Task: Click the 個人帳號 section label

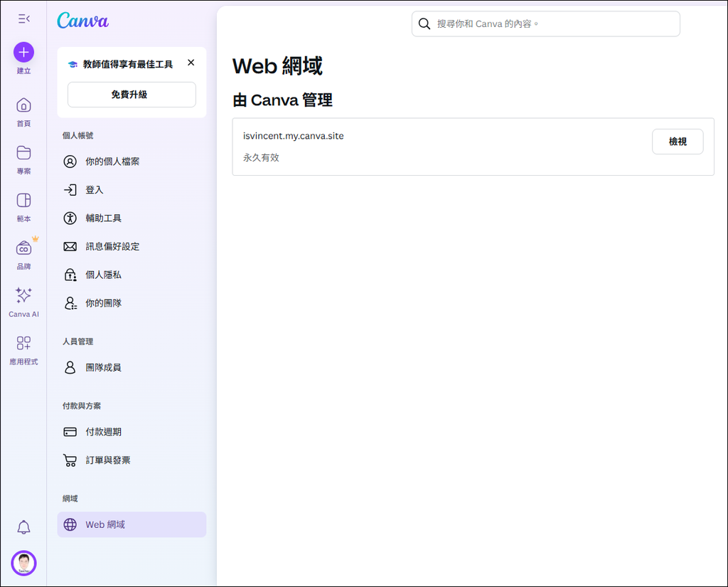Action: coord(78,135)
